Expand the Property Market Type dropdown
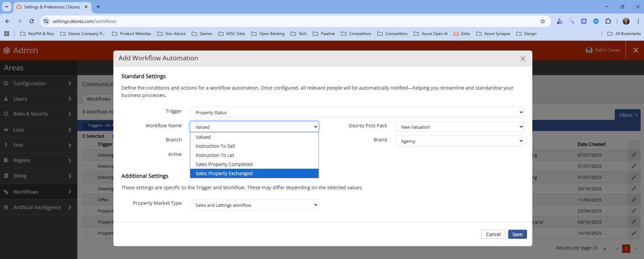Image resolution: width=644 pixels, height=259 pixels. 254,205
